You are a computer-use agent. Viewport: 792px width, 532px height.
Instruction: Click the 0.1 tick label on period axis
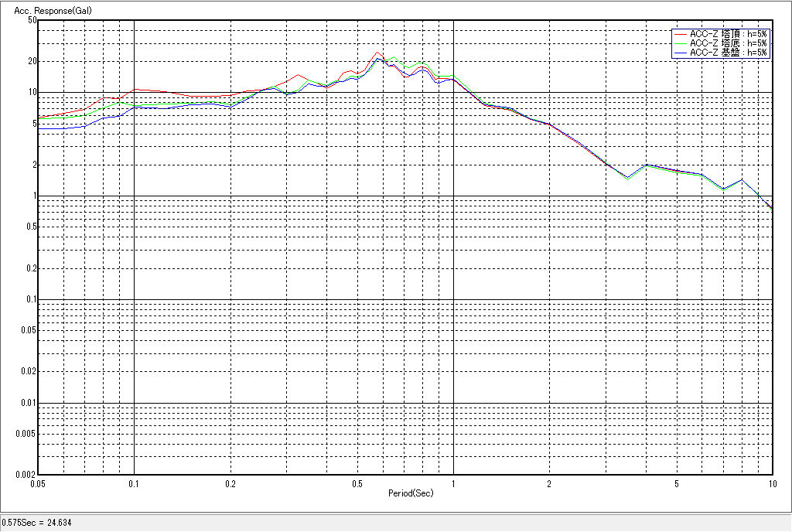pyautogui.click(x=134, y=484)
